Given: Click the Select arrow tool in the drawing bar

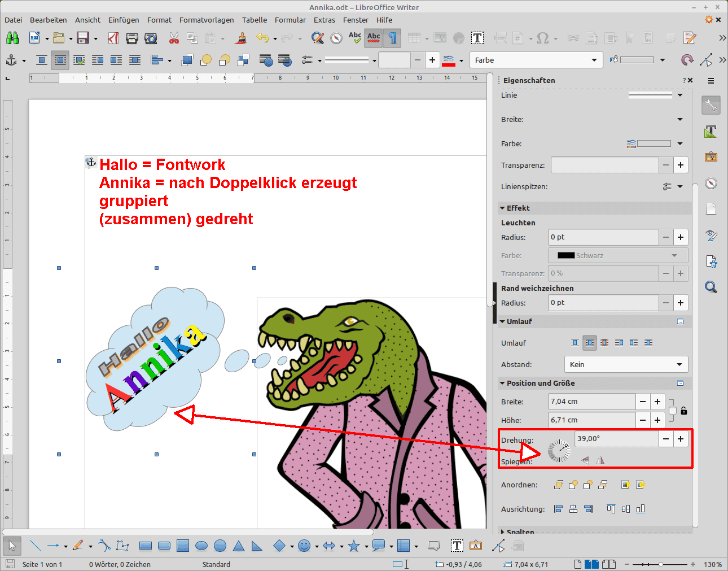Looking at the screenshot, I should pos(12,546).
